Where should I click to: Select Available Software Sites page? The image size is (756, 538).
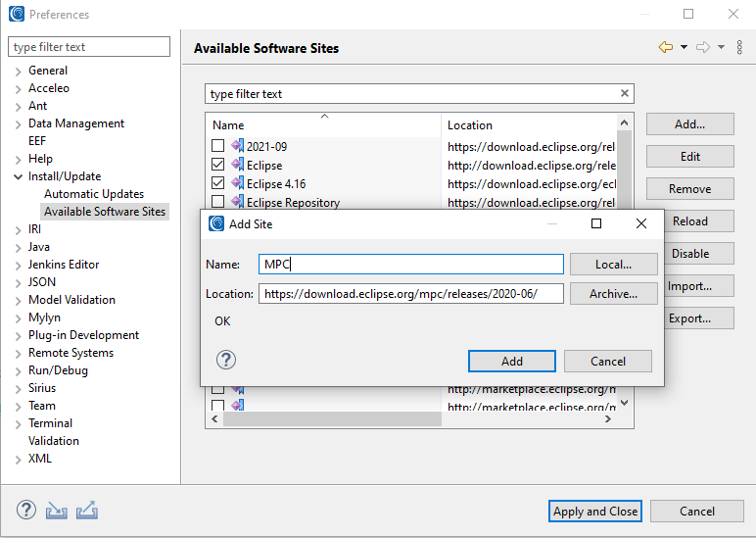[105, 212]
